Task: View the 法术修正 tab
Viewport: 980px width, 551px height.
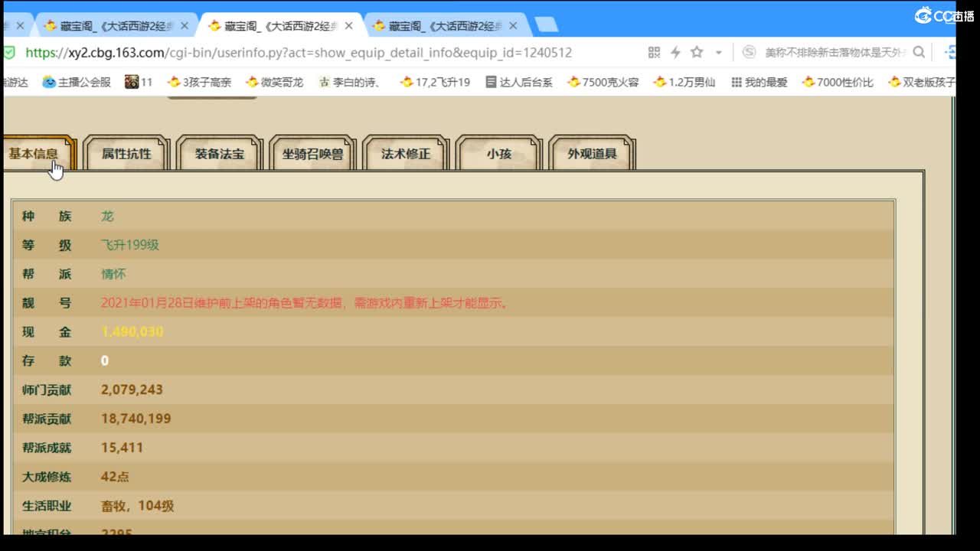Action: tap(406, 154)
